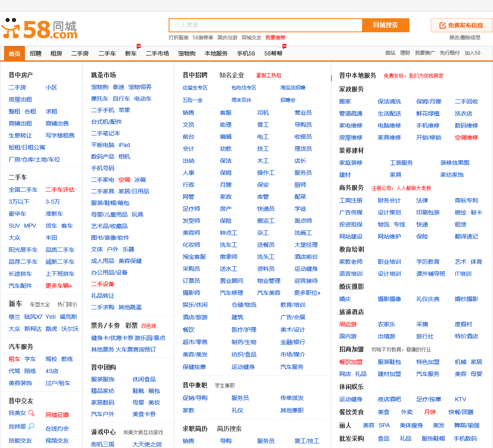Click the 打折服装 hot search link
Viewport: 493px width, 448px height.
pyautogui.click(x=179, y=38)
